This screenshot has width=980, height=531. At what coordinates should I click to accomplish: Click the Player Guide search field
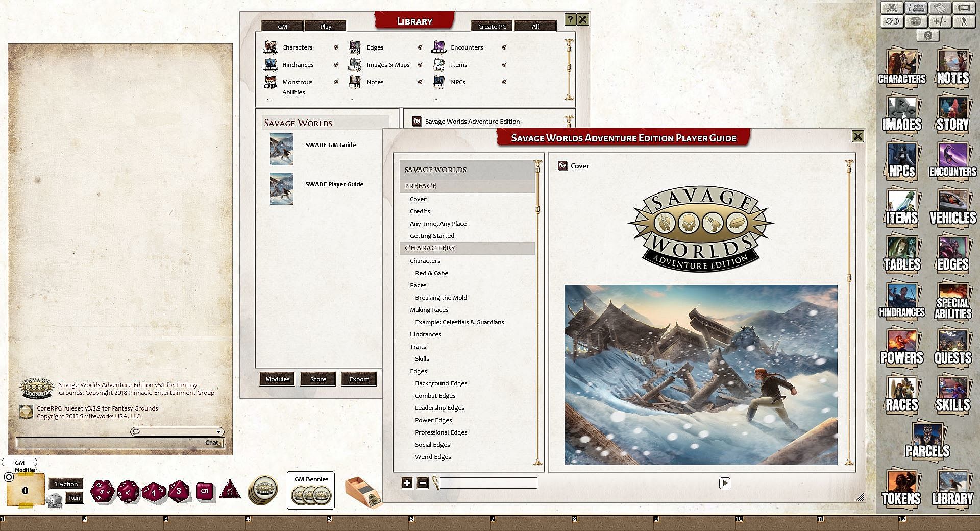(488, 483)
